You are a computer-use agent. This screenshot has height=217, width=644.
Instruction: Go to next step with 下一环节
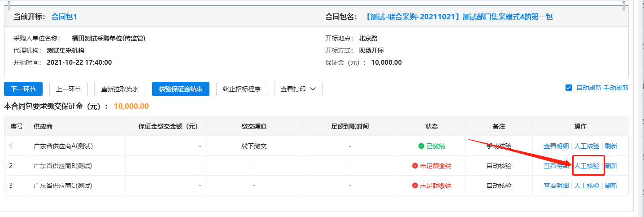pyautogui.click(x=23, y=89)
